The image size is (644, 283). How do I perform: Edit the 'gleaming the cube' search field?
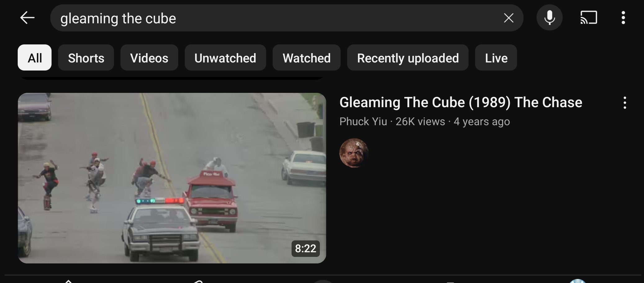(276, 18)
